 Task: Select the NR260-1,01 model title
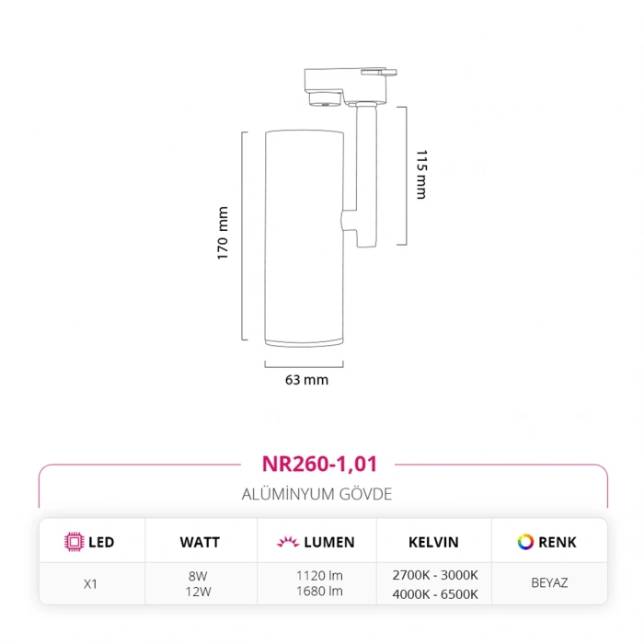click(x=319, y=466)
